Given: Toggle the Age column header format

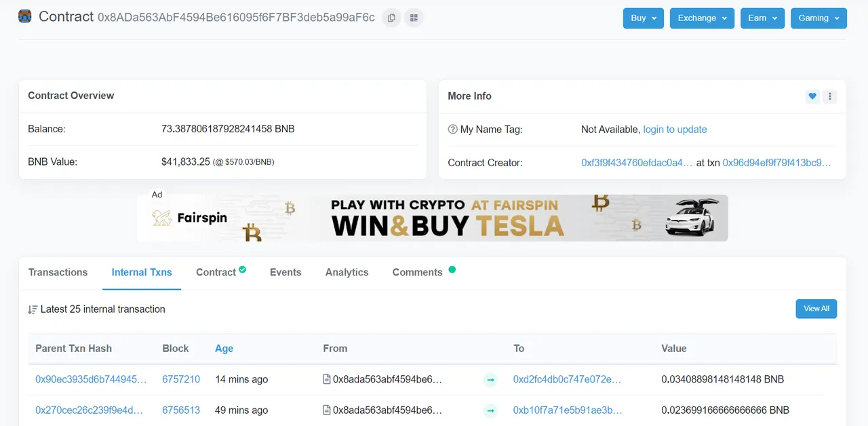Looking at the screenshot, I should 224,348.
